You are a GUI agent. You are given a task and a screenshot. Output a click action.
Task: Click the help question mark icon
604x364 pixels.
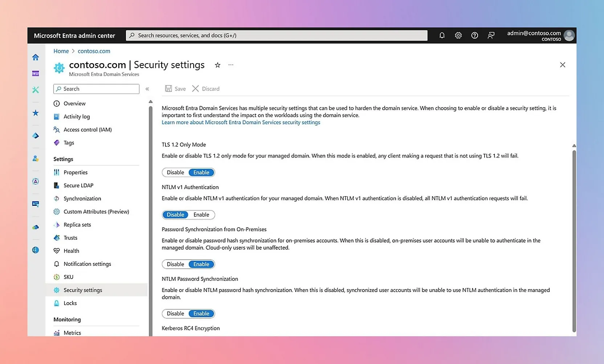pyautogui.click(x=474, y=36)
